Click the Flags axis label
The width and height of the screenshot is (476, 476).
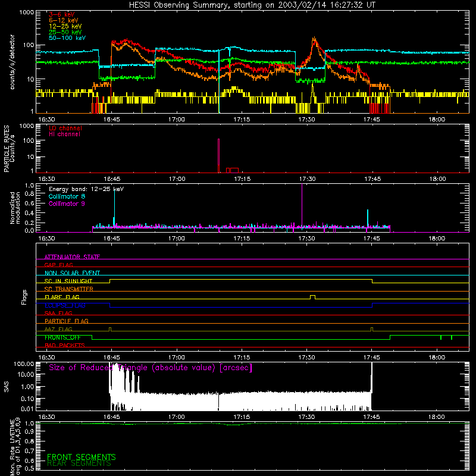click(x=24, y=297)
